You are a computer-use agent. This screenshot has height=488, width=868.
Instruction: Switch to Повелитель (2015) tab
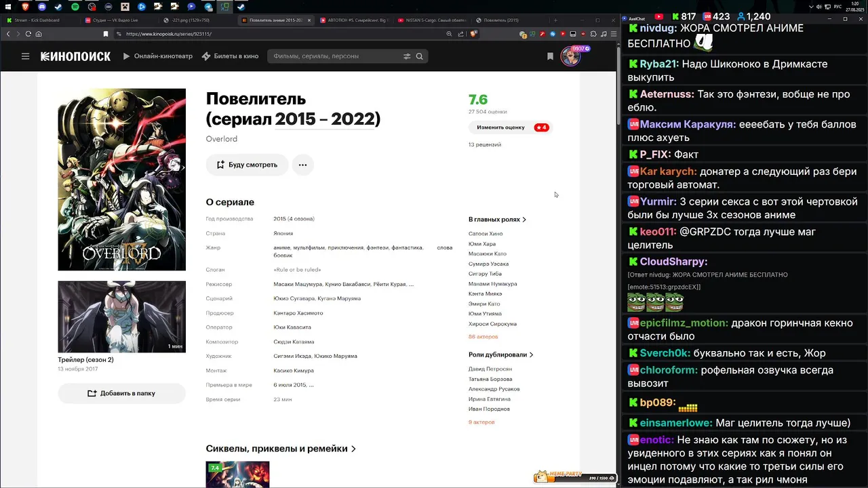pos(510,20)
